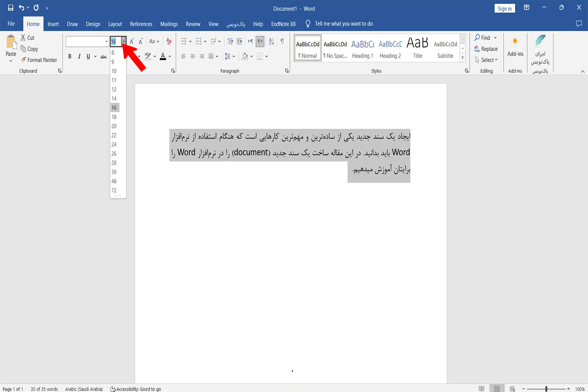Run the Paknevis feather icon
Image resolution: width=588 pixels, height=392 pixels.
540,41
